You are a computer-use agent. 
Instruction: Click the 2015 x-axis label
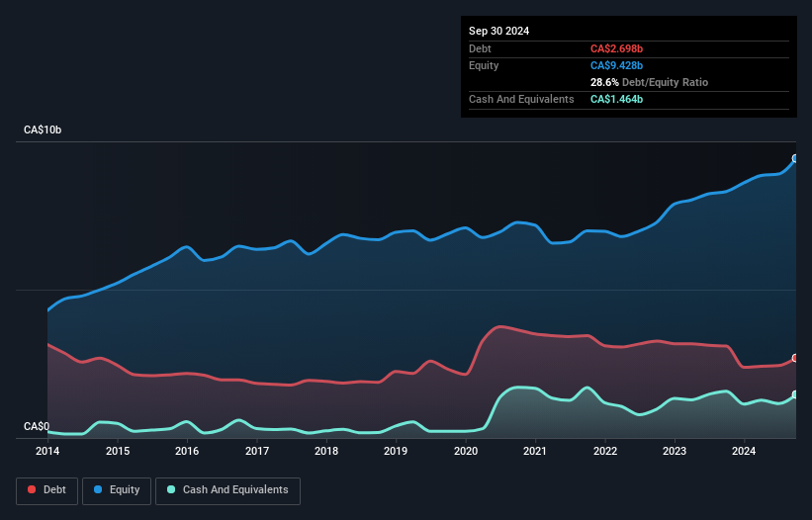[x=118, y=451]
